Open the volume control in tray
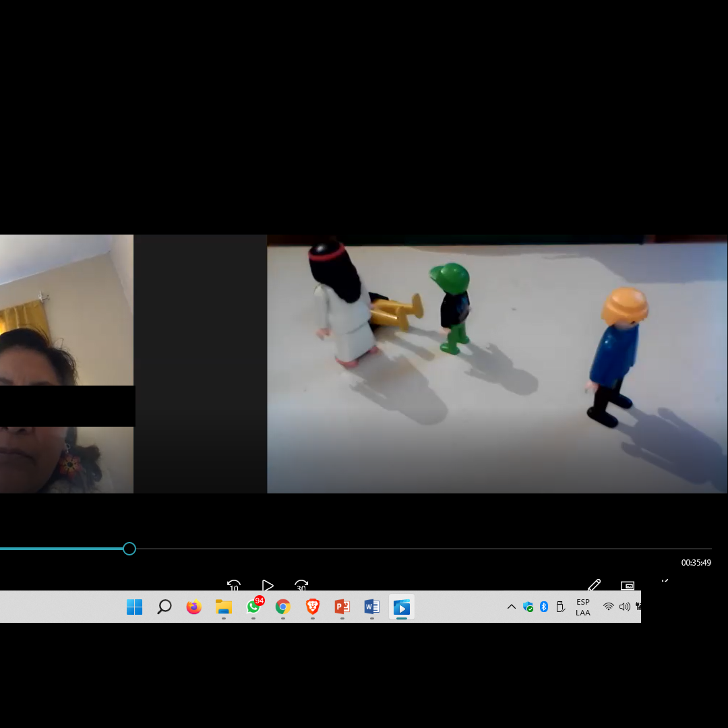Screen dimensions: 728x728 pyautogui.click(x=625, y=607)
